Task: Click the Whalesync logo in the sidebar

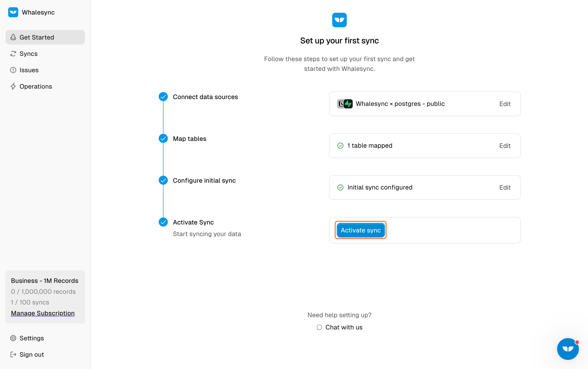Action: click(x=13, y=12)
